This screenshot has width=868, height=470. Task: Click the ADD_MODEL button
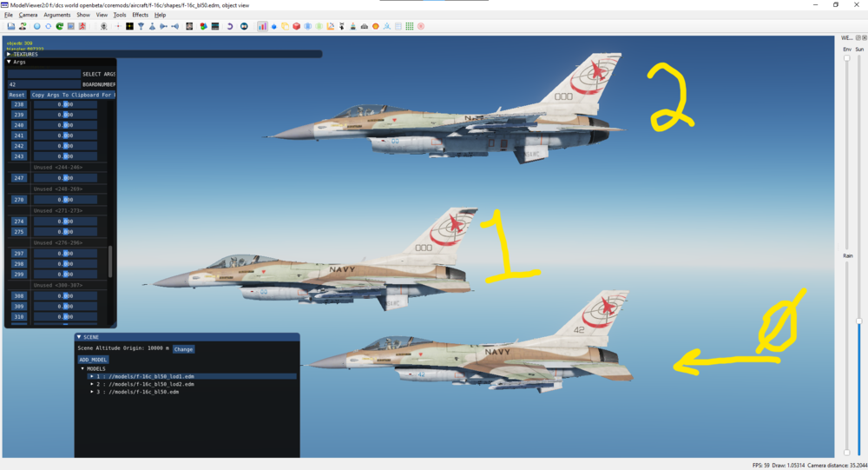93,360
